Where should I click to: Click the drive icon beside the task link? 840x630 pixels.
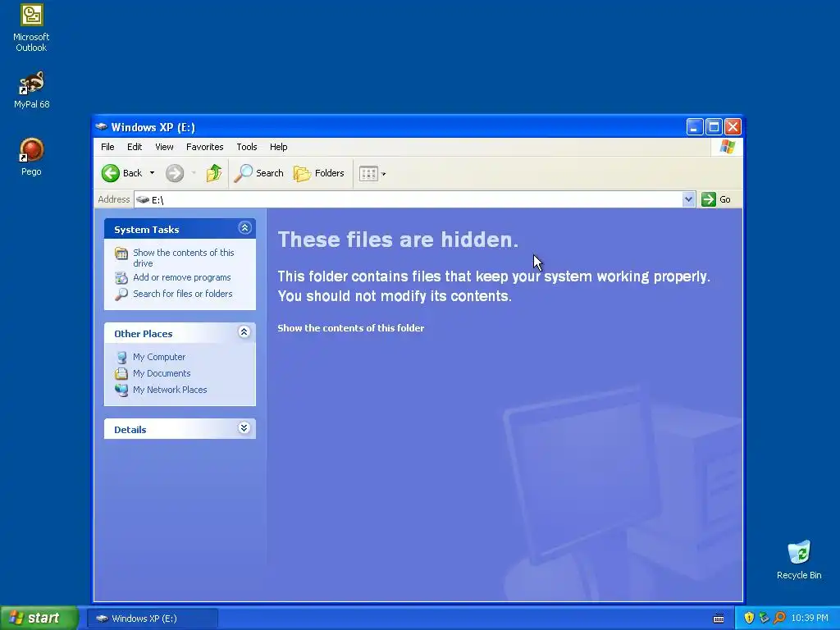[121, 253]
